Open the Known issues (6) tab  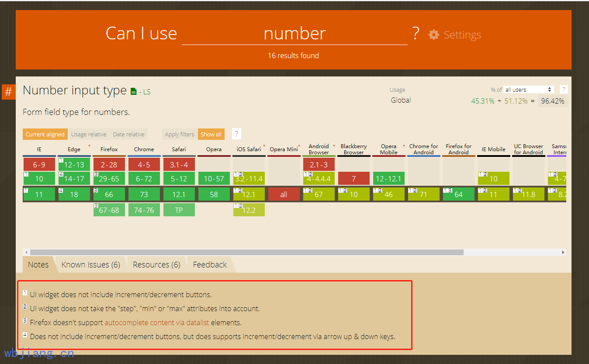[90, 265]
